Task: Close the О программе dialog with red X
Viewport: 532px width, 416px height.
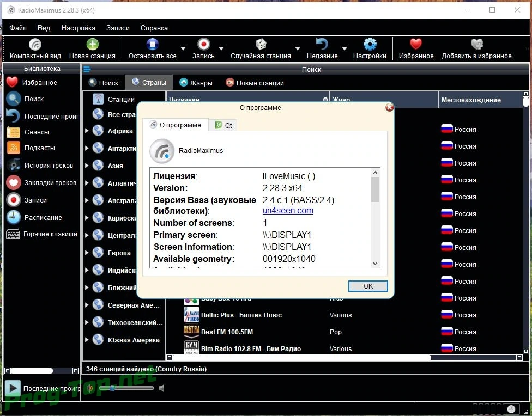Action: 390,107
